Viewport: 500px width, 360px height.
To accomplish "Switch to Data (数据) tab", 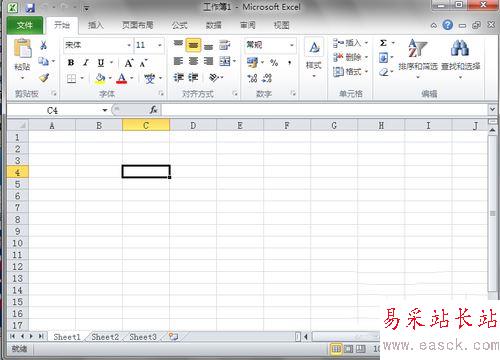I will click(213, 25).
